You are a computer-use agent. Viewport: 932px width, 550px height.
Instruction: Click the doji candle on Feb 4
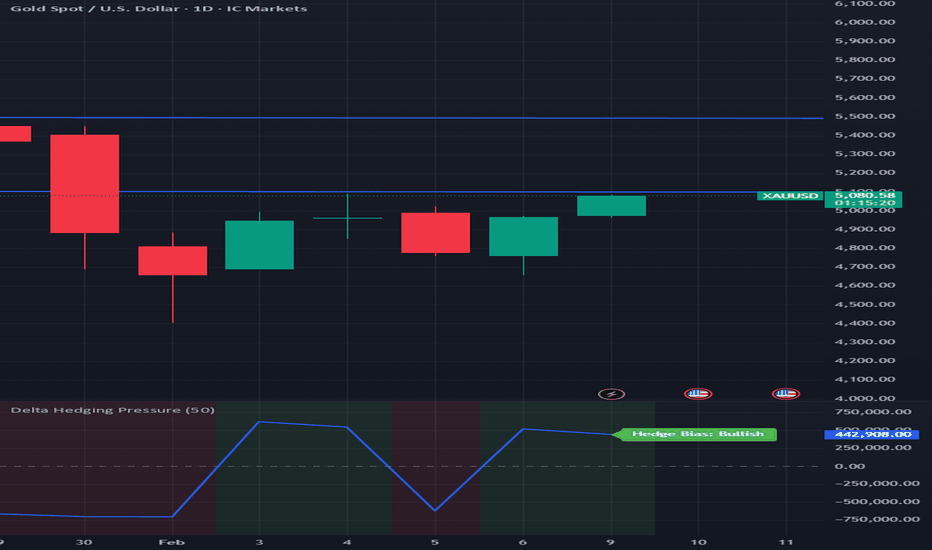(348, 218)
